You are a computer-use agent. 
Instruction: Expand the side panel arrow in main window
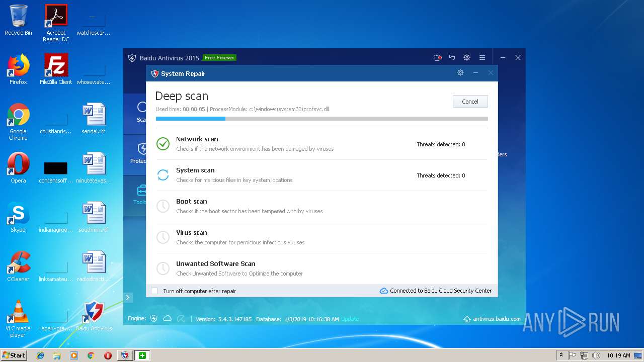tap(128, 297)
